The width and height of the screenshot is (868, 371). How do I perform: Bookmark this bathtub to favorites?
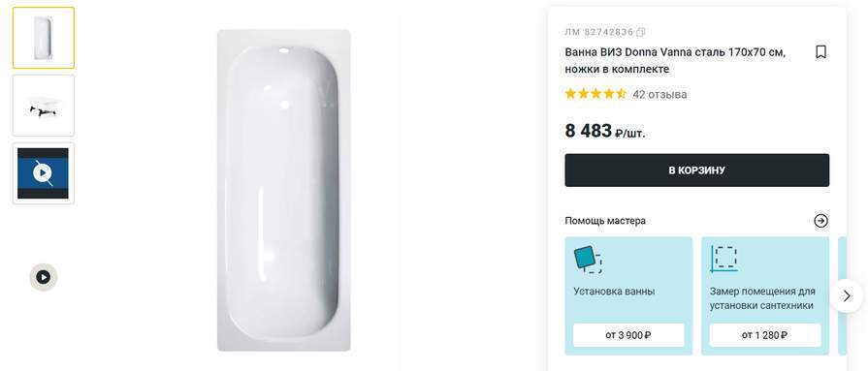820,52
